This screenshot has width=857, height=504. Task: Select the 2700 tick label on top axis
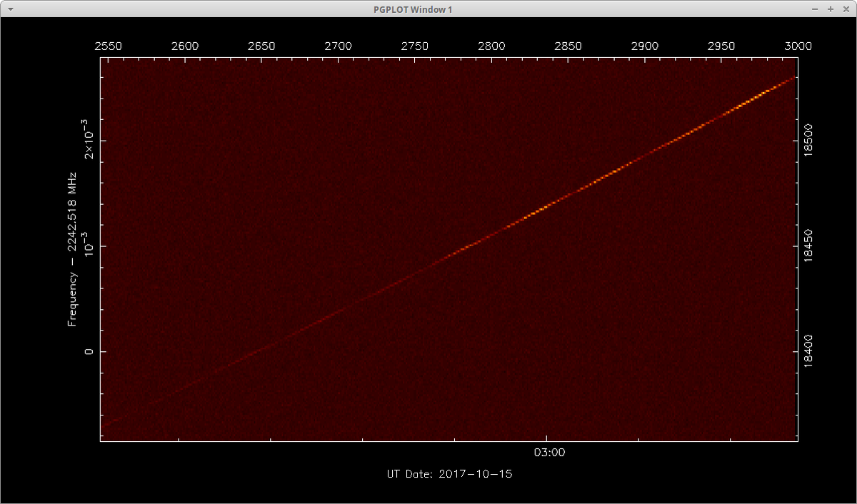pos(339,46)
